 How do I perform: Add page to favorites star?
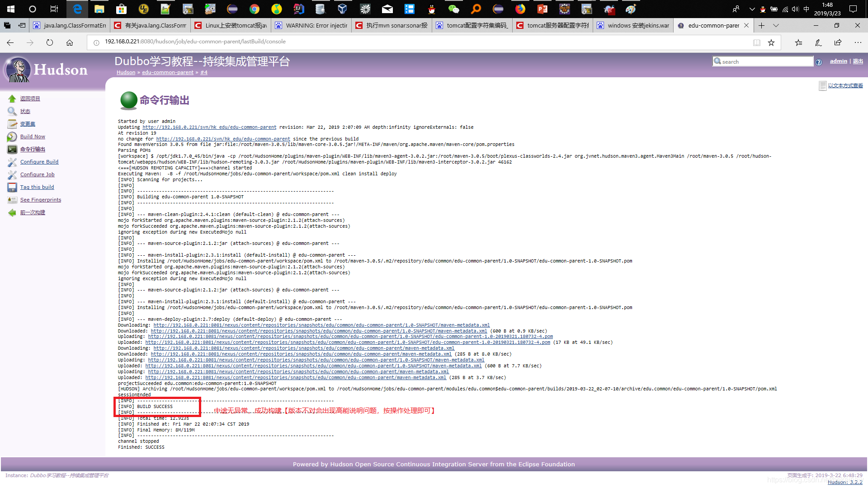pyautogui.click(x=771, y=42)
